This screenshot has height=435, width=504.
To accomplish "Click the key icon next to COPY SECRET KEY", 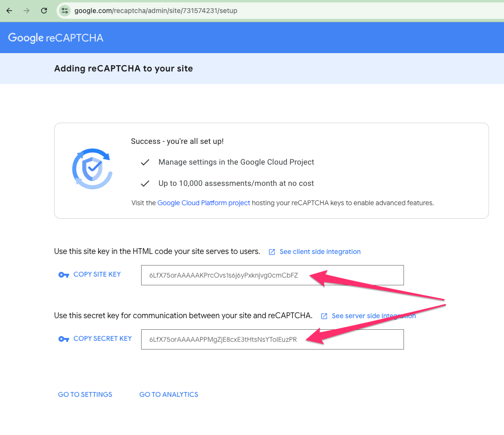I will point(64,339).
